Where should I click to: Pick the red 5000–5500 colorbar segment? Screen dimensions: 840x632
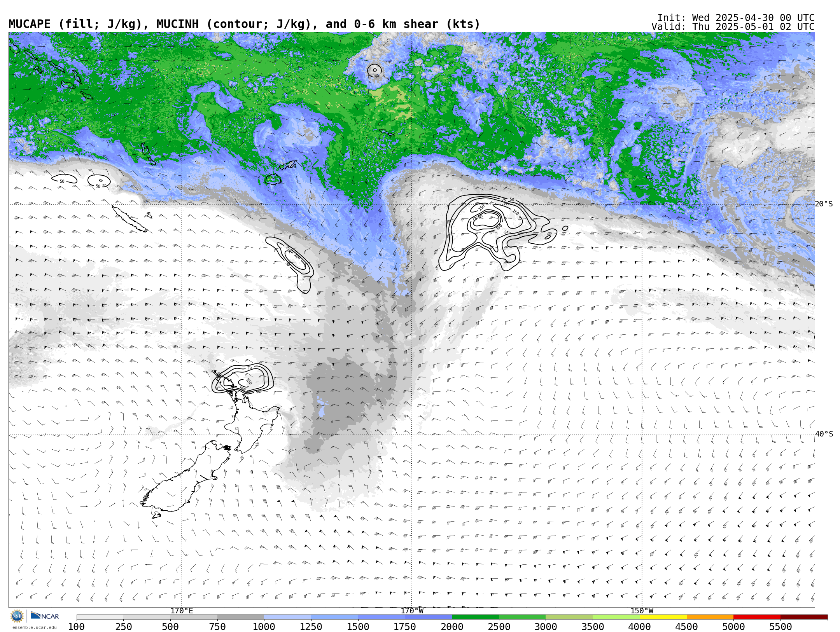coord(757,617)
